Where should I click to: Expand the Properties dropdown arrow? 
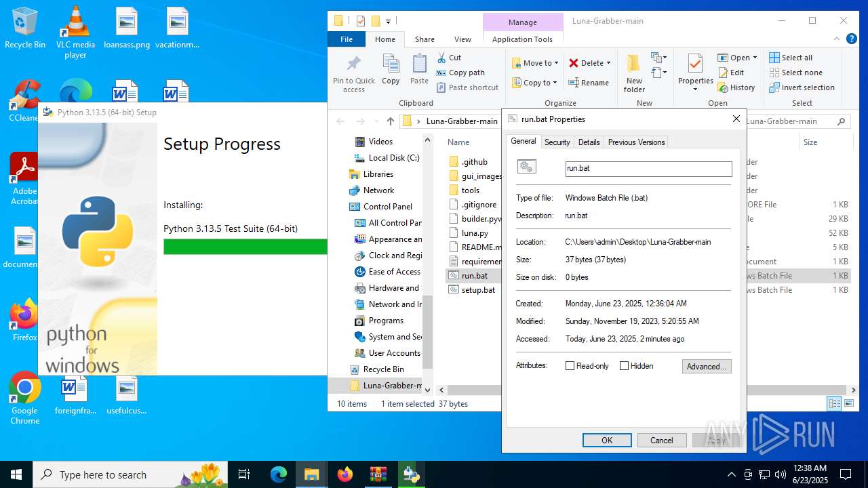695,89
